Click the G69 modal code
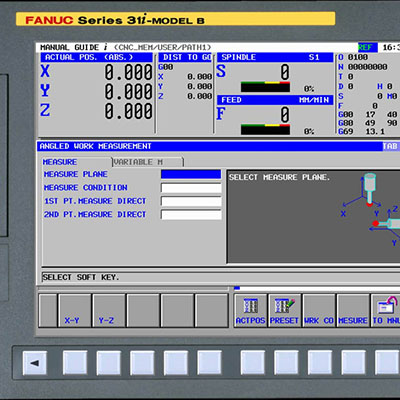Viewport: 400px width, 400px height. (x=346, y=132)
